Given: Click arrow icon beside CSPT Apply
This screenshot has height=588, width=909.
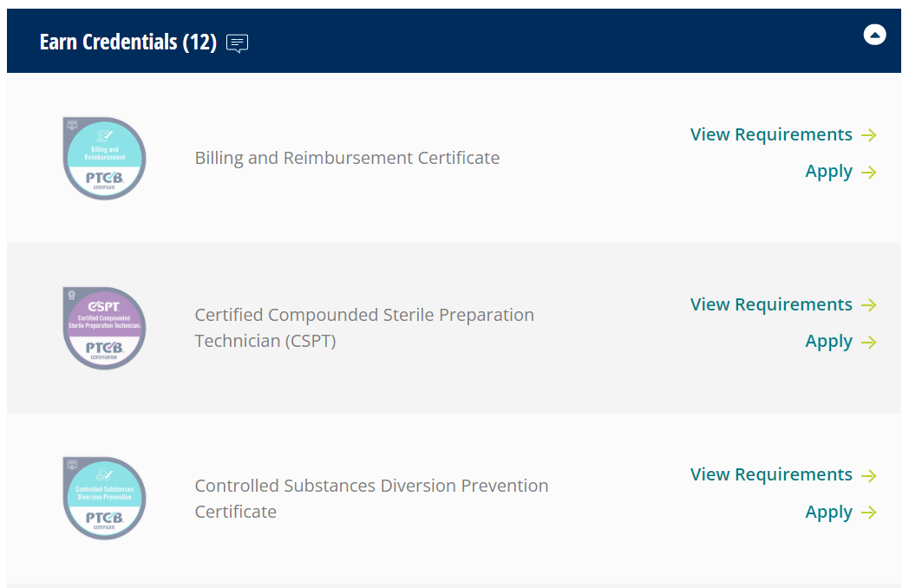Looking at the screenshot, I should pyautogui.click(x=869, y=343).
